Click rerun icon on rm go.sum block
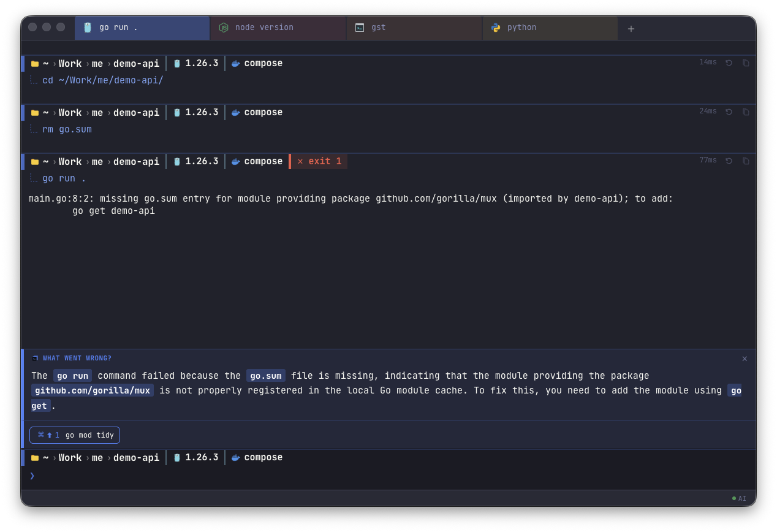Viewport: 777px width, 532px height. coord(729,112)
